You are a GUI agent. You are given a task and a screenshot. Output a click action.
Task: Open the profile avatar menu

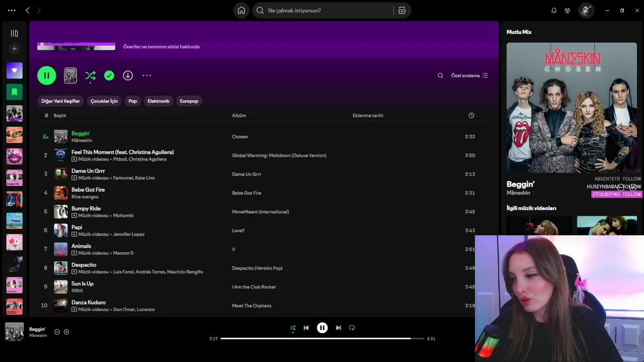586,11
